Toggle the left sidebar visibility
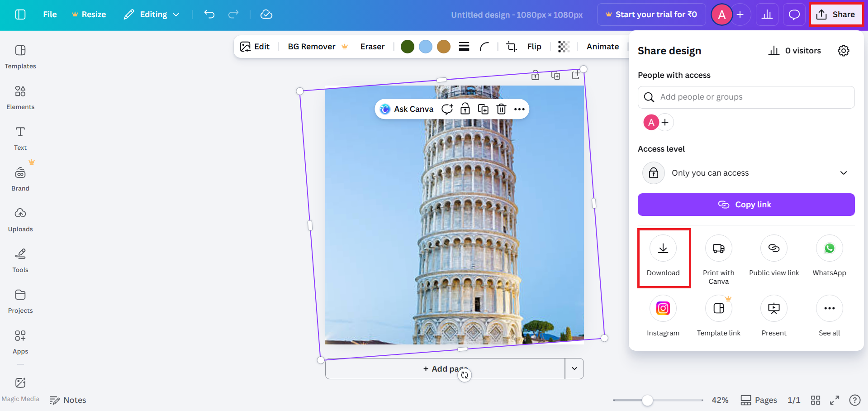Screen dimensions: 868x411 20,14
